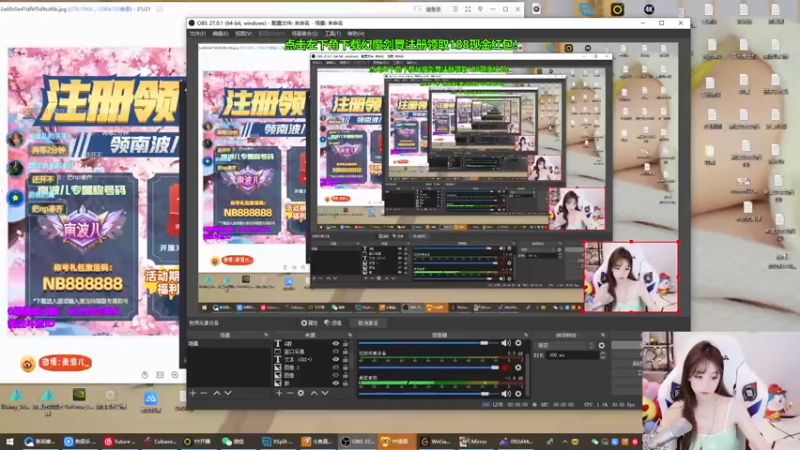This screenshot has height=450, width=800.
Task: Toggle eye visibility for 文本 (GDI+) source
Action: pyautogui.click(x=336, y=359)
